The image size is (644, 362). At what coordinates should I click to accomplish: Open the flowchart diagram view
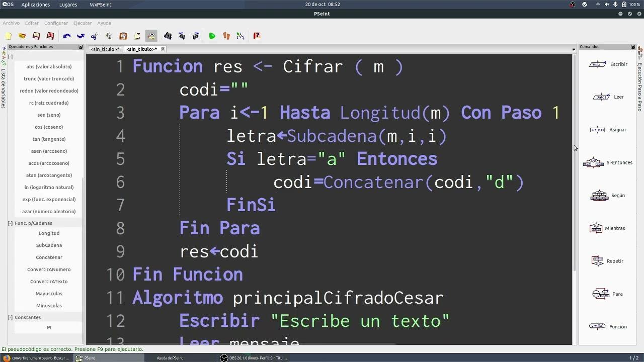pyautogui.click(x=240, y=36)
